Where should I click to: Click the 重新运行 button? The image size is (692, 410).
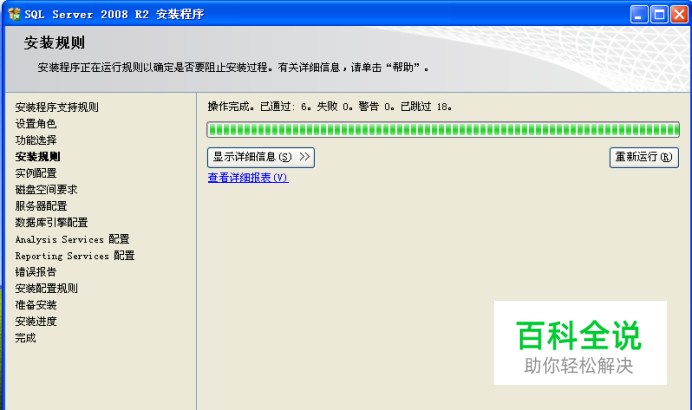(x=644, y=157)
